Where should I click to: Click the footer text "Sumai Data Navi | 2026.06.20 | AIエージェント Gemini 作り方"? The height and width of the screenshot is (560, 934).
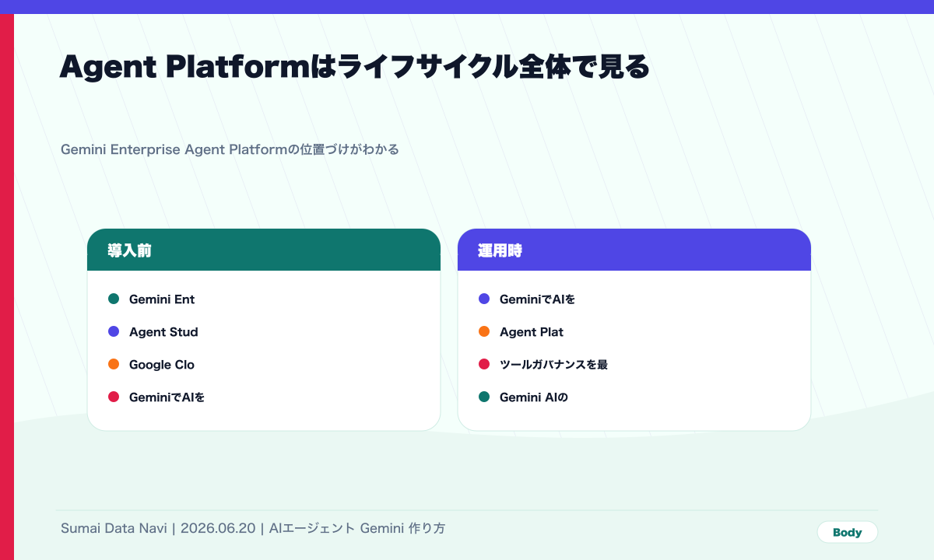[253, 528]
